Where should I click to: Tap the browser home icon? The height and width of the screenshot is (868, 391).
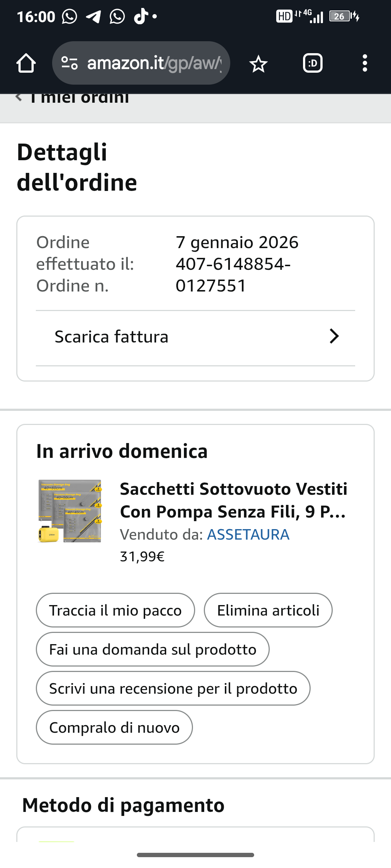26,63
